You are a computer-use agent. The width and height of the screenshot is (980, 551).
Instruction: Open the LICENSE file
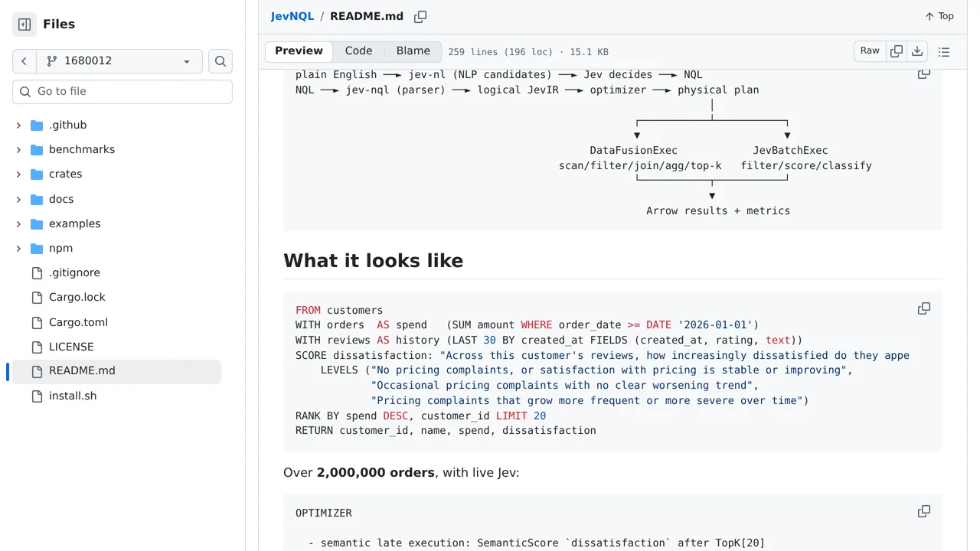click(71, 347)
